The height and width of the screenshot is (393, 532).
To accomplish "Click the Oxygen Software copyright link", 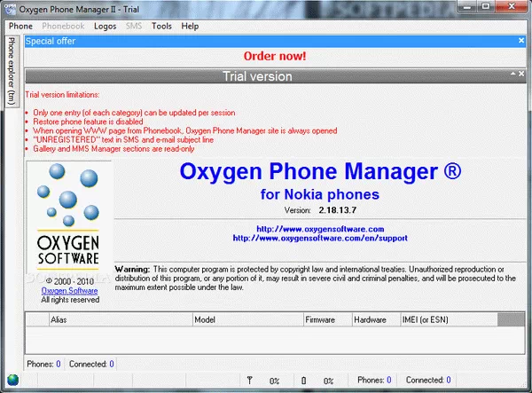I will pos(69,291).
